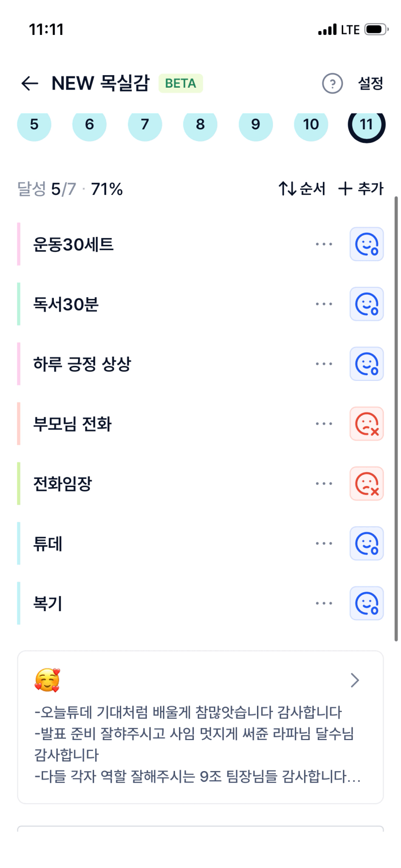Screen dimensions: 401x868
Task: Tap the back arrow icon
Action: (x=30, y=83)
